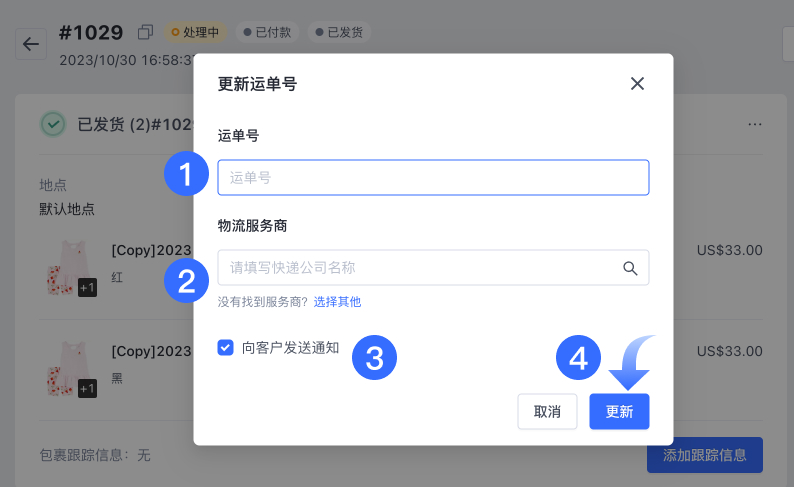
Task: Focus the 运单号 input field
Action: [433, 178]
